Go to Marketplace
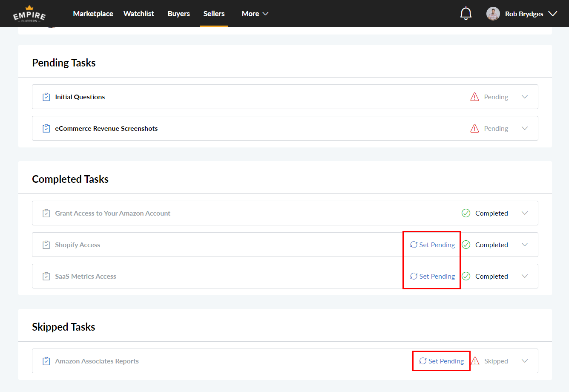 [x=93, y=14]
